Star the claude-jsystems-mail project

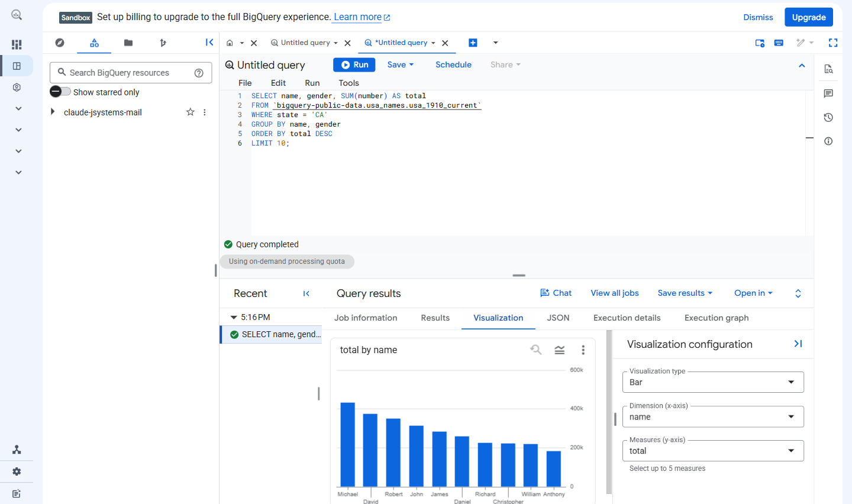point(191,112)
